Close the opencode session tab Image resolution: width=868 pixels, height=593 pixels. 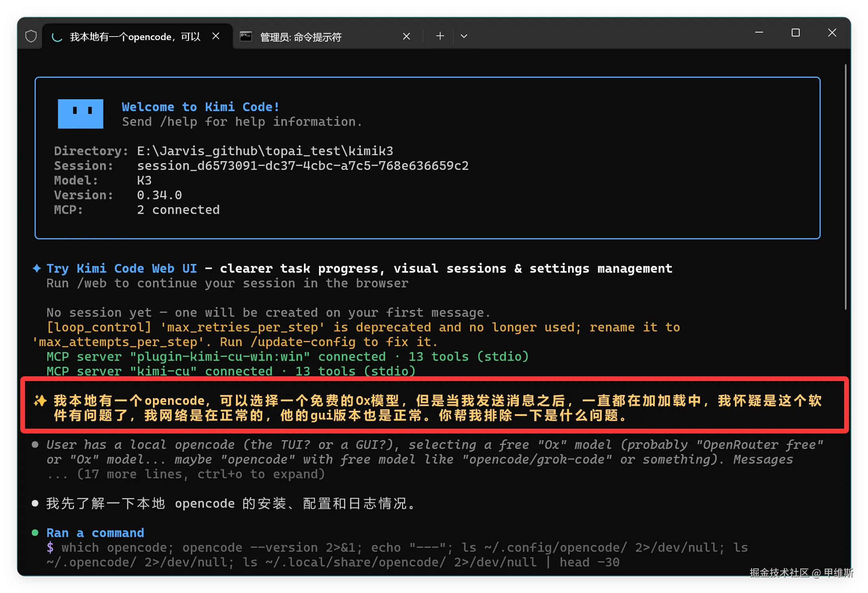(x=216, y=36)
